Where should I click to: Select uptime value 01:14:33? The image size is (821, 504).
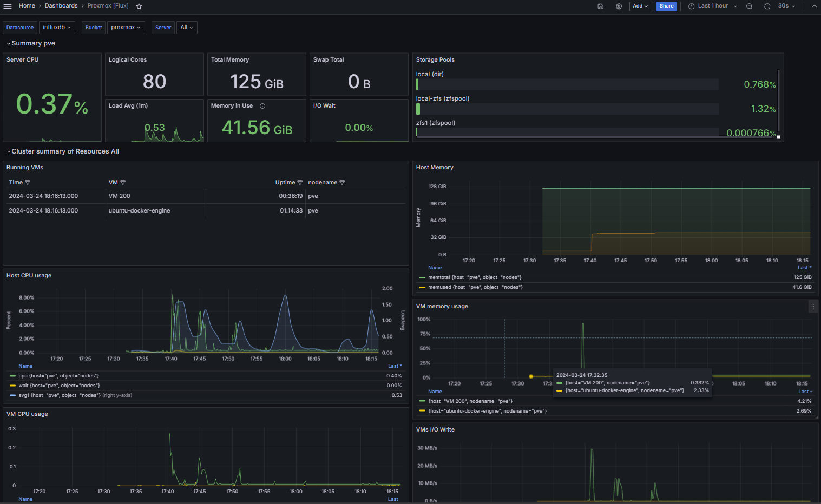pos(291,211)
